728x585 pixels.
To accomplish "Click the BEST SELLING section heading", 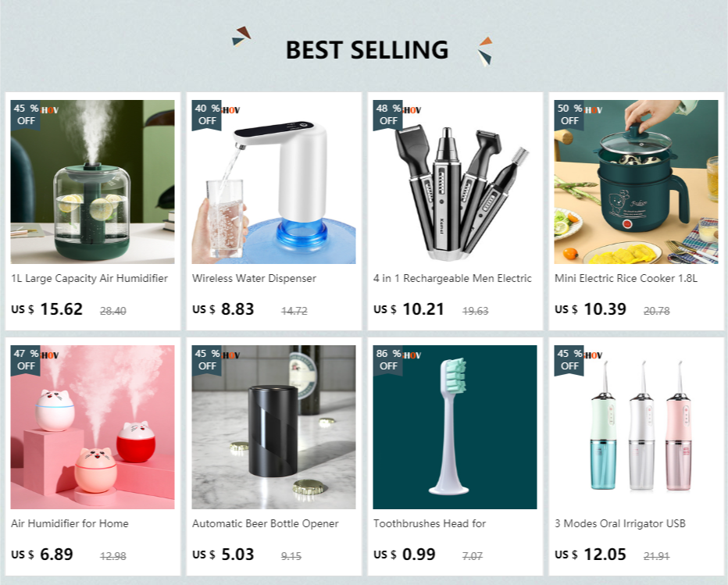I will (x=367, y=50).
